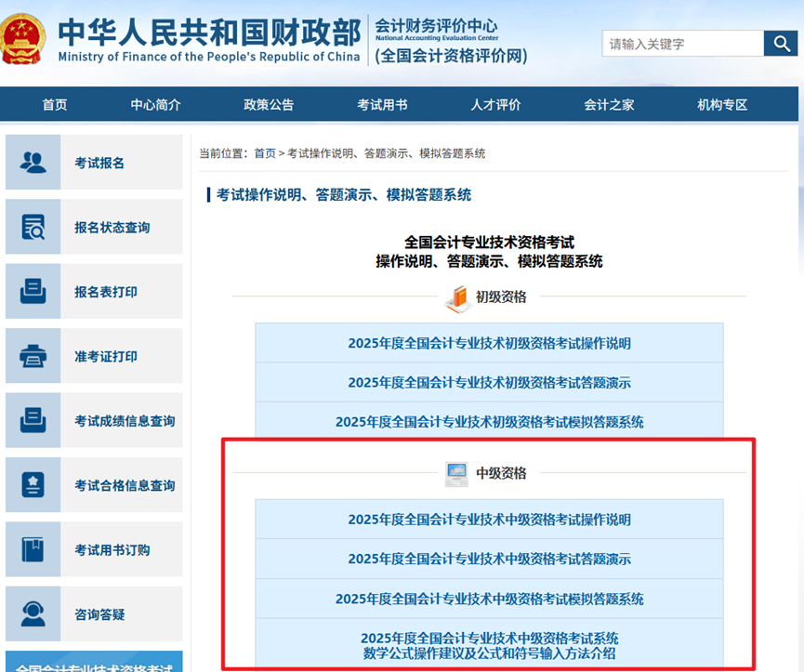Open the 会计之家 navigation tab
Viewport: 804px width, 672px height.
click(609, 105)
